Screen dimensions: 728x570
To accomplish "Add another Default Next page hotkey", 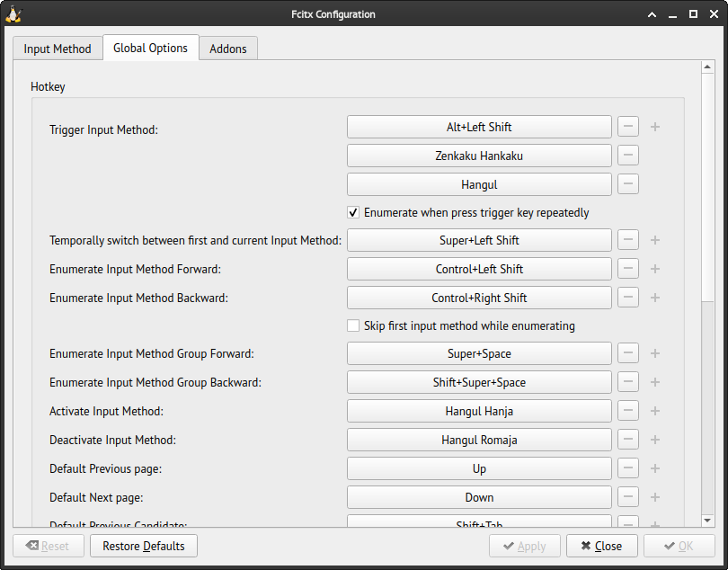I will [654, 496].
